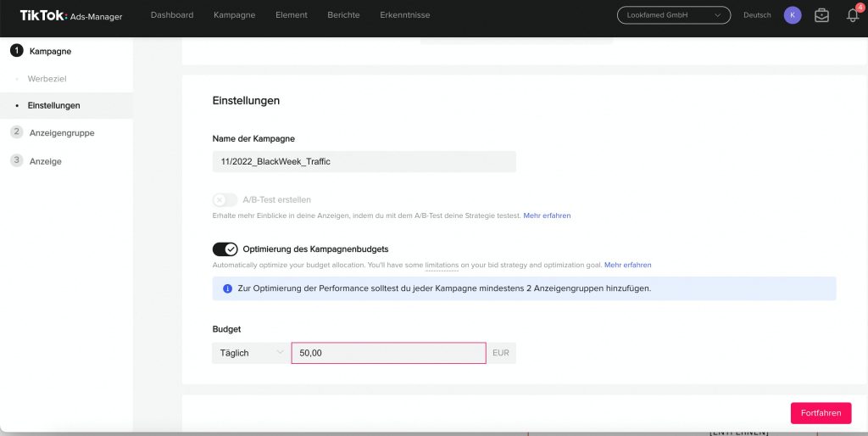Viewport: 868px width, 436px height.
Task: Click the TikTok Ads-Manager logo
Action: (x=71, y=15)
